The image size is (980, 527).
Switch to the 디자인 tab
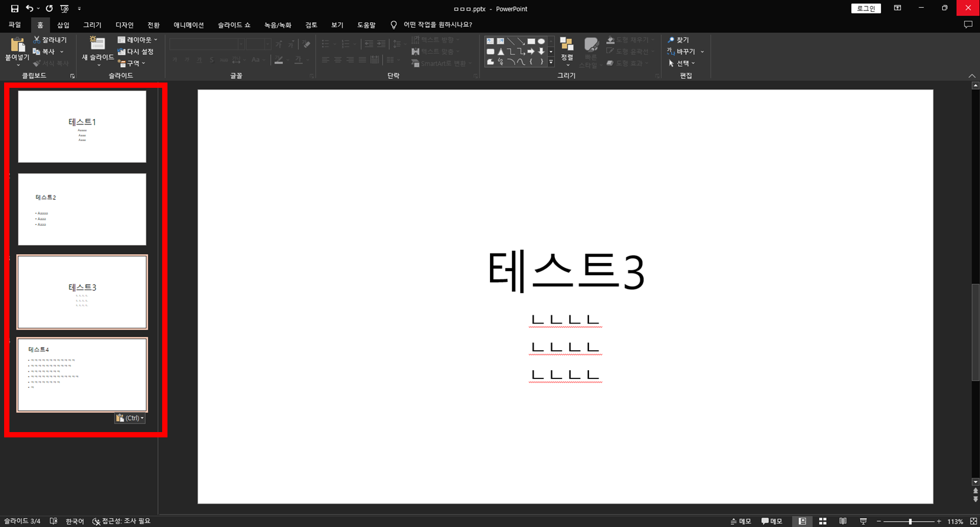(x=124, y=25)
